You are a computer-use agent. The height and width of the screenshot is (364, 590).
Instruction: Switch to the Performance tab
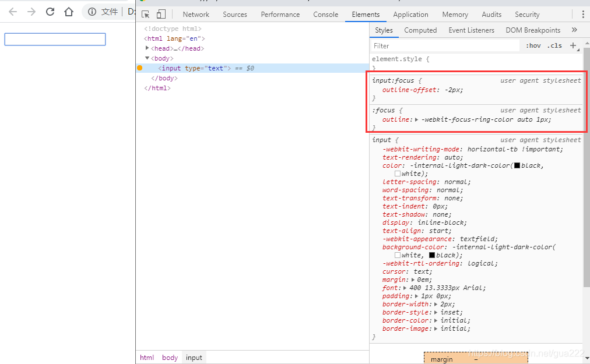(280, 15)
